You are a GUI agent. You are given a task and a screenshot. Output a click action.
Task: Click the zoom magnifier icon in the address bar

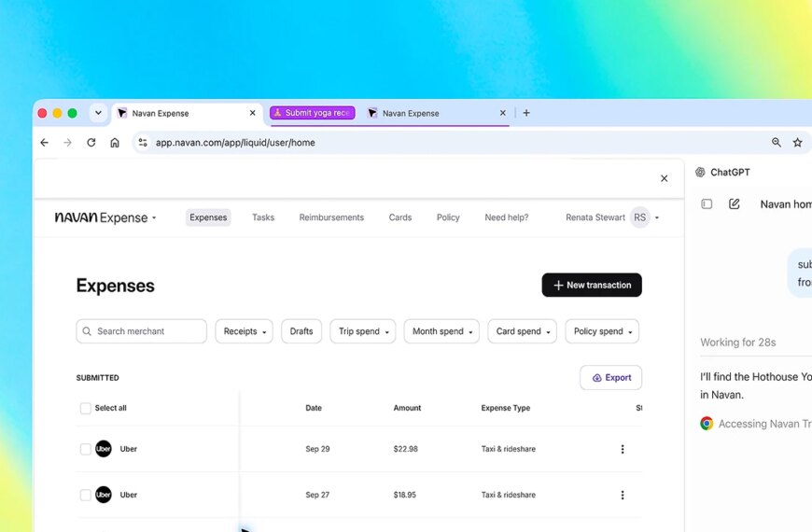click(776, 143)
